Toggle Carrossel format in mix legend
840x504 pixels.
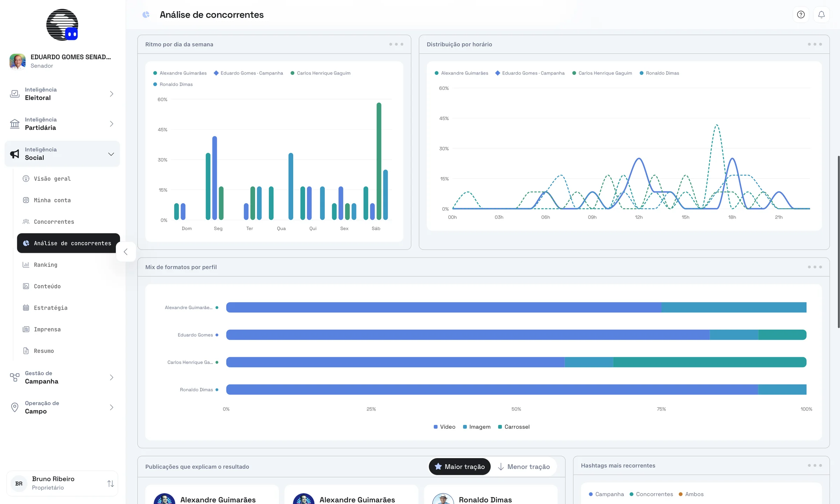pyautogui.click(x=514, y=427)
